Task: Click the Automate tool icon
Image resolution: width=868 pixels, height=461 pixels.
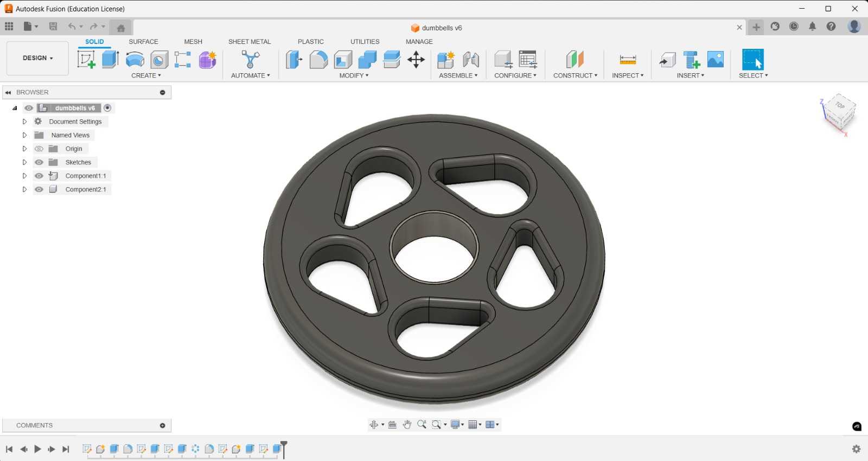Action: tap(251, 60)
